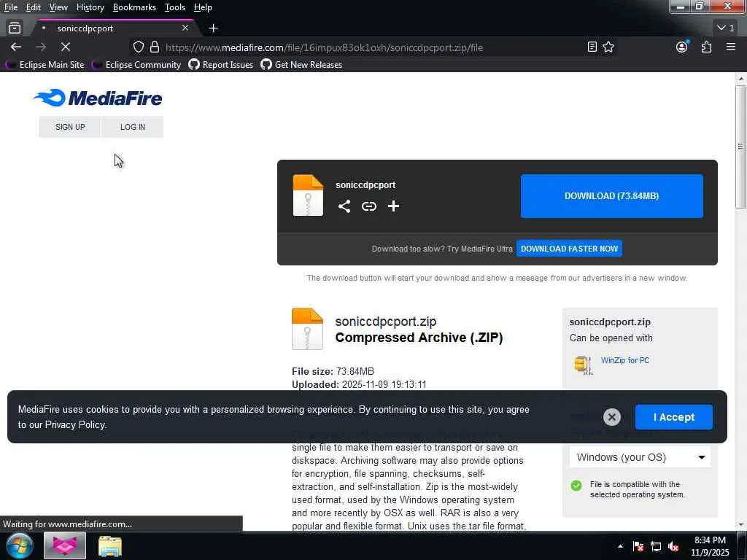The image size is (747, 560).
Task: Dismiss cookie banner with round X button
Action: (x=612, y=417)
